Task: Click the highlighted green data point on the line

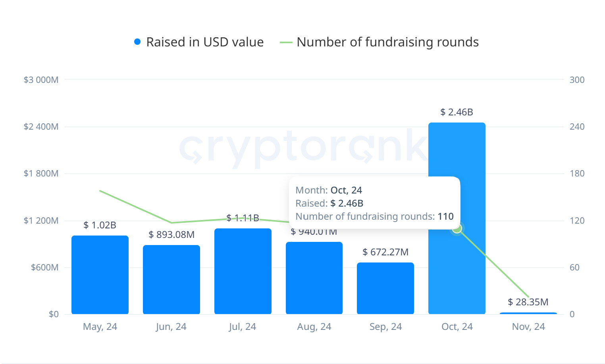Action: pos(457,228)
